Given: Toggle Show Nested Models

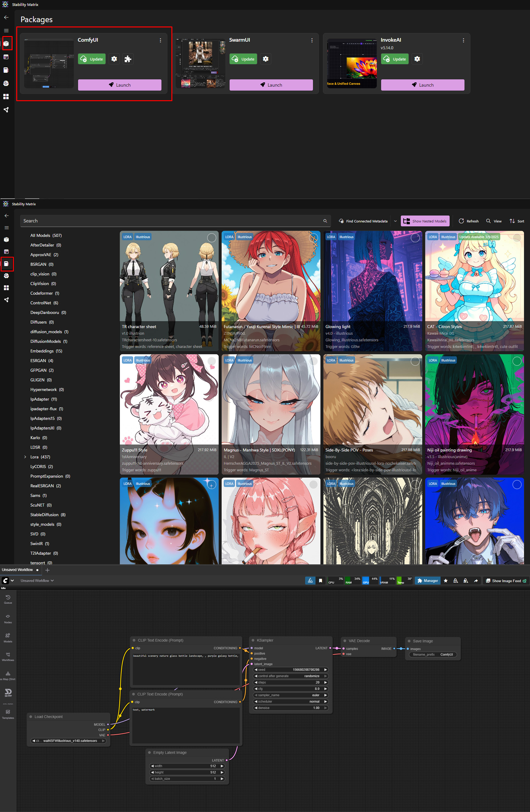Looking at the screenshot, I should pos(425,221).
